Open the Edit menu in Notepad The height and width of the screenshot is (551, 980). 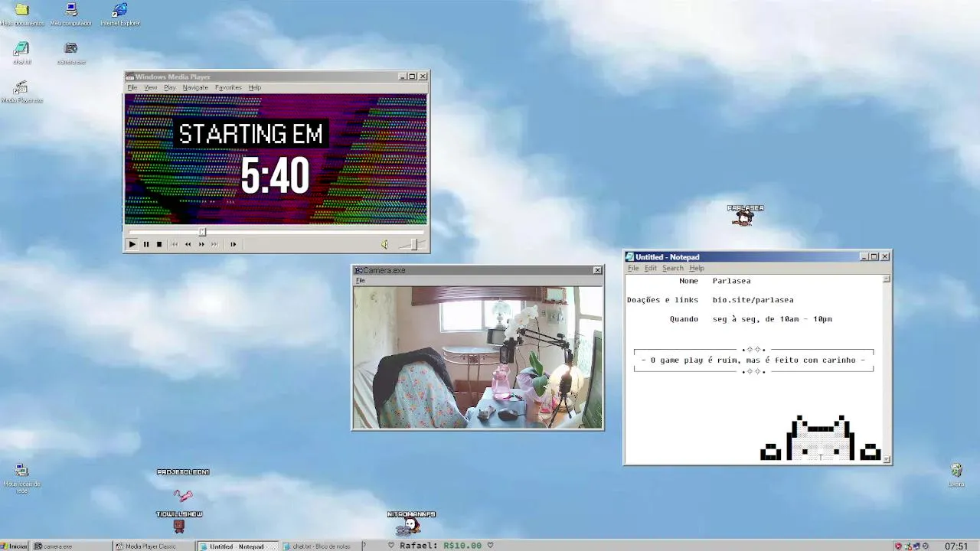(x=651, y=268)
